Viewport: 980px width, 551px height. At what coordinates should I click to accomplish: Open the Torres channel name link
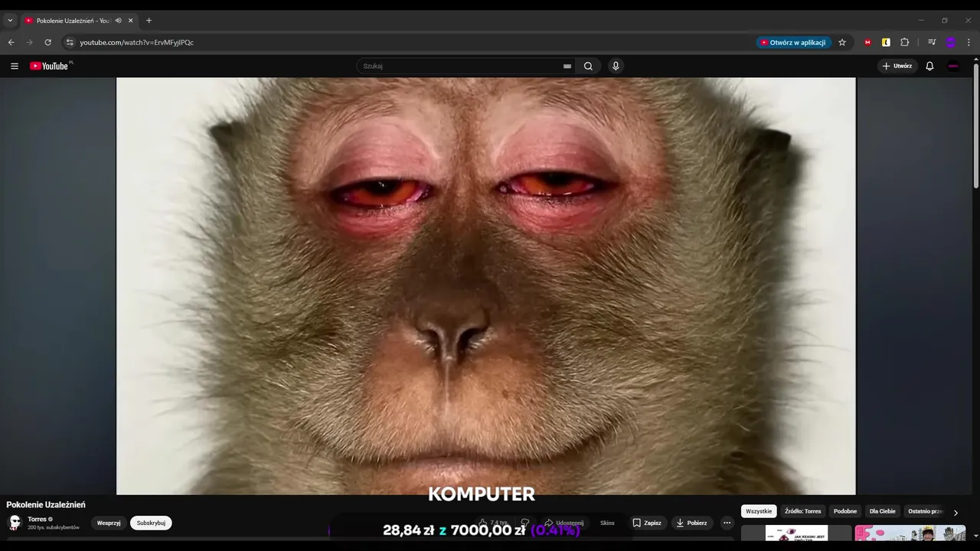coord(37,519)
